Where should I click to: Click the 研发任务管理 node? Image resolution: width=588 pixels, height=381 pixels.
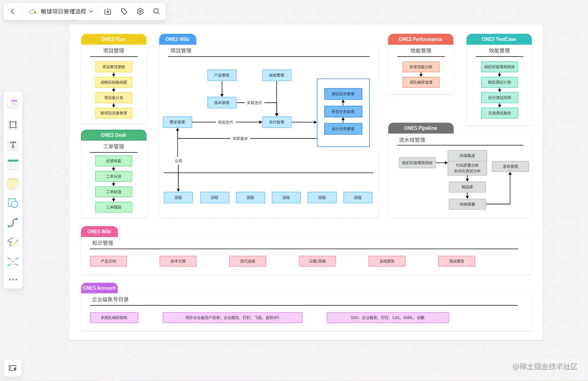[x=343, y=111]
